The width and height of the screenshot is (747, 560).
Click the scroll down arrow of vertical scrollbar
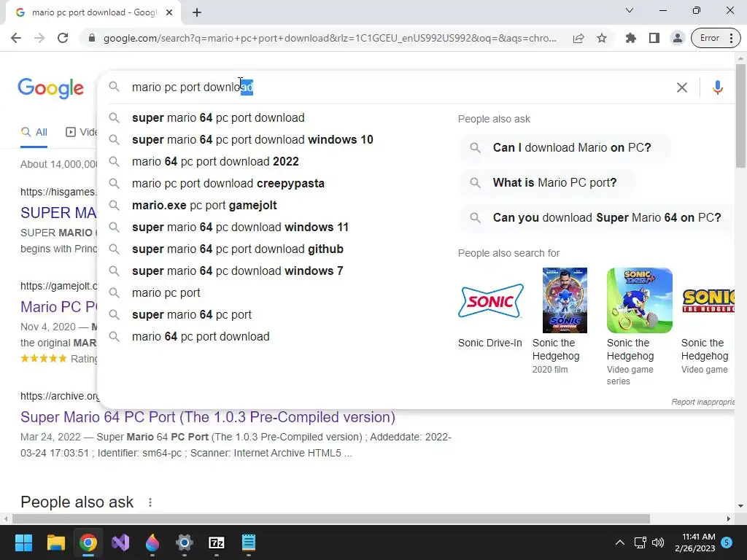tap(740, 506)
